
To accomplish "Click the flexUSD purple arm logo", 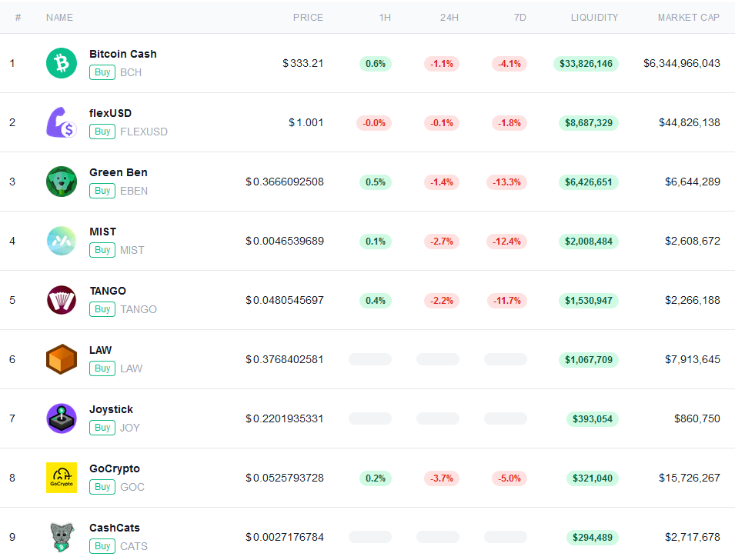I will tap(62, 122).
